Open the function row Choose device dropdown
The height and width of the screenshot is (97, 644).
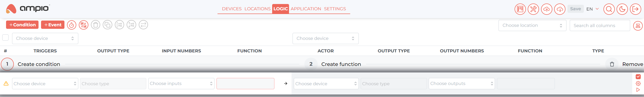(326, 83)
